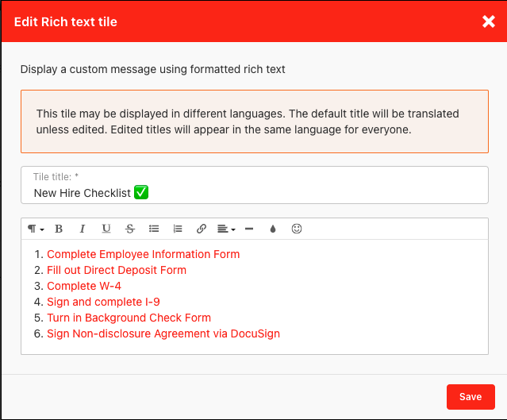
Task: Click the Fill out Direct Deposit Form item
Action: pos(117,270)
